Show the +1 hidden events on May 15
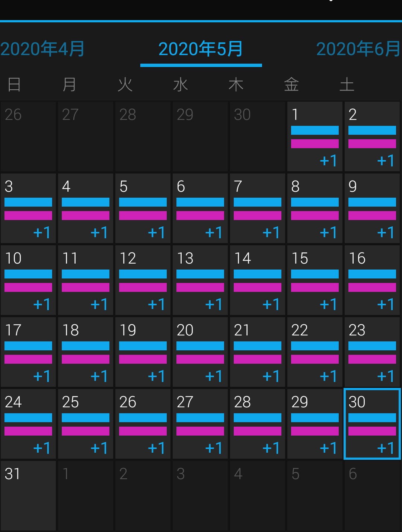This screenshot has width=402, height=532. coord(328,304)
